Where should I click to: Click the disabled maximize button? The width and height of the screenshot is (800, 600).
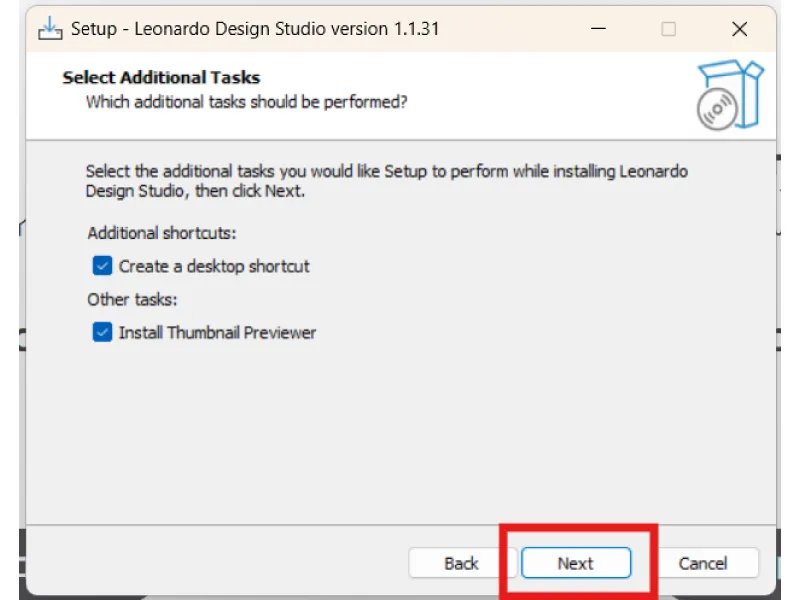(668, 29)
